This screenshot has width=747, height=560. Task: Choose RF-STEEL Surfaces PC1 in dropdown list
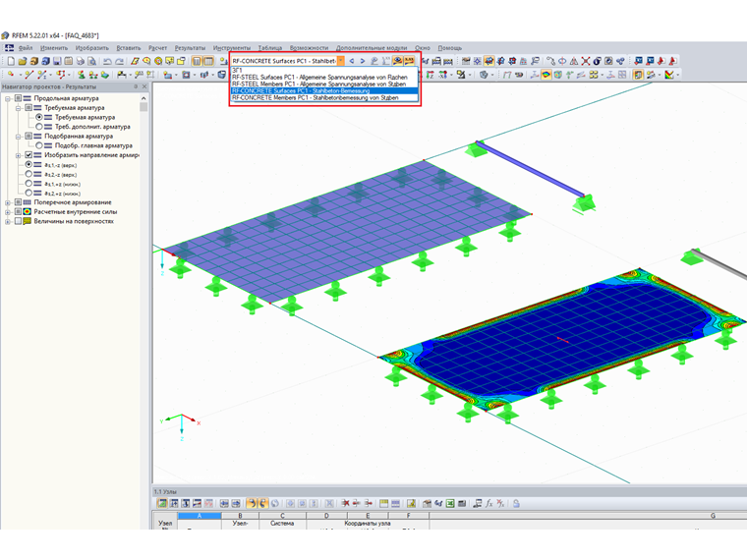(324, 78)
